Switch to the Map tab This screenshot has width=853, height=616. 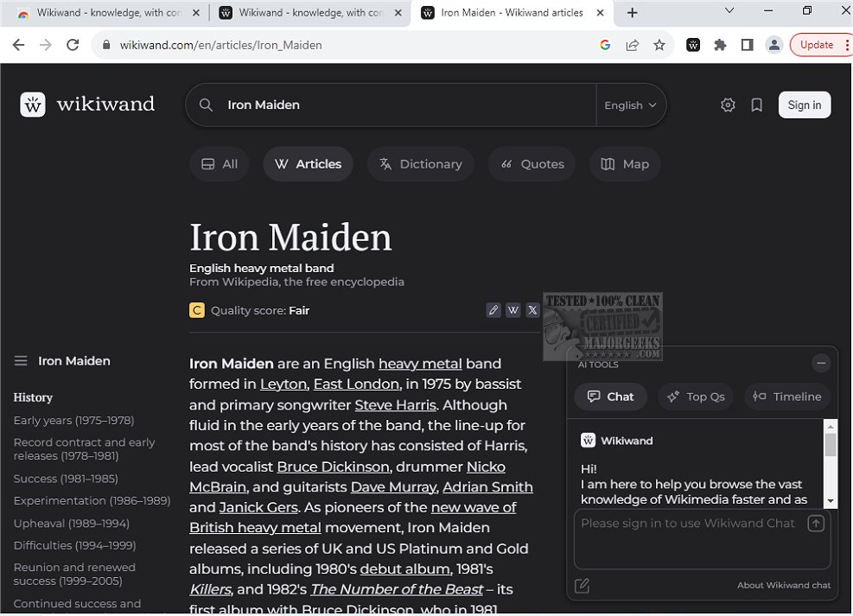[625, 163]
